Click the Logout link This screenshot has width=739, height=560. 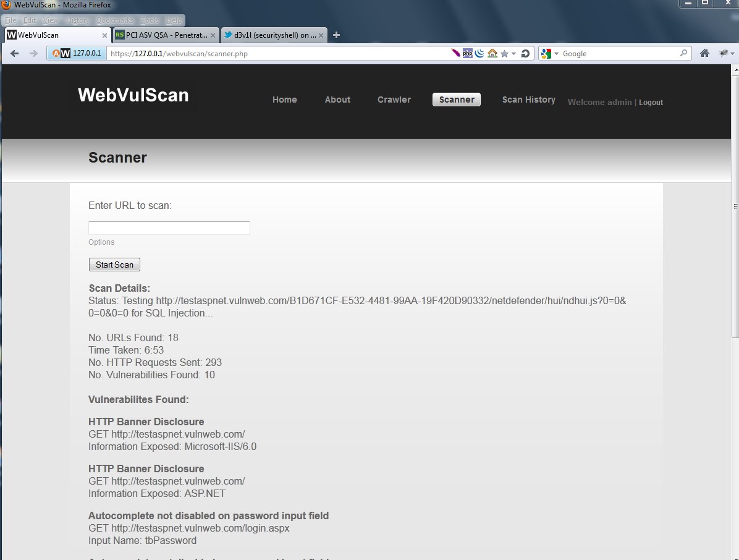tap(651, 102)
